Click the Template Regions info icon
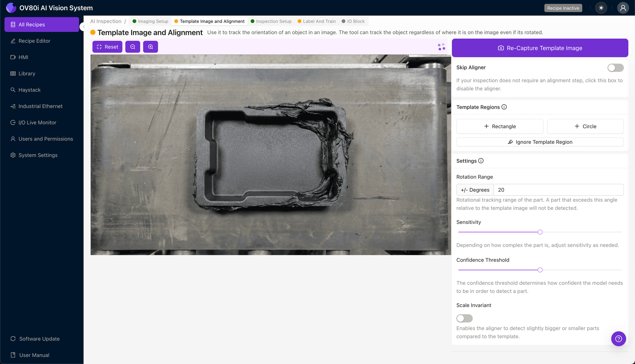635x364 pixels. [x=504, y=107]
